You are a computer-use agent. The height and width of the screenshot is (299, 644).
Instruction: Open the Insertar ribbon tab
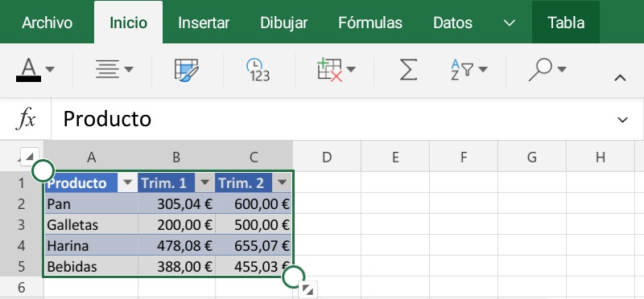coord(204,23)
